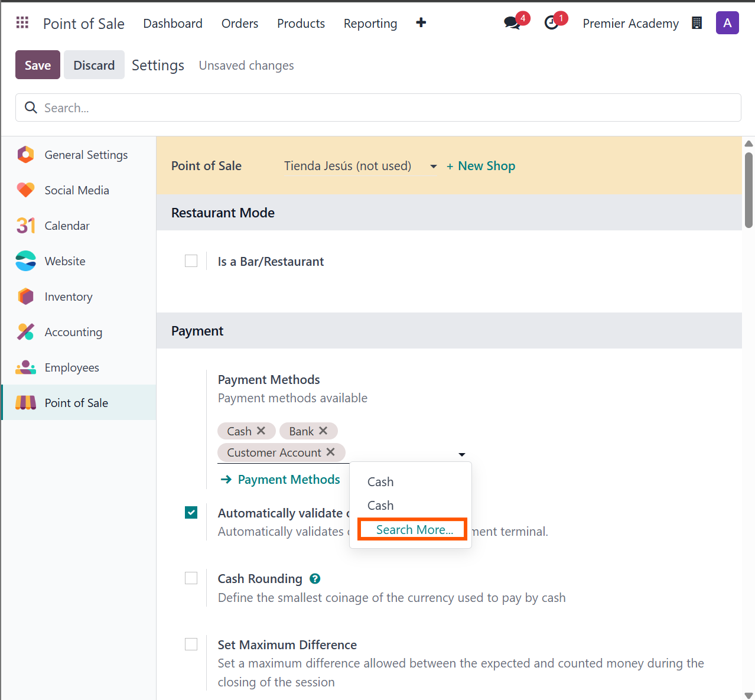Open the Reporting menu
This screenshot has height=700, width=755.
(370, 24)
